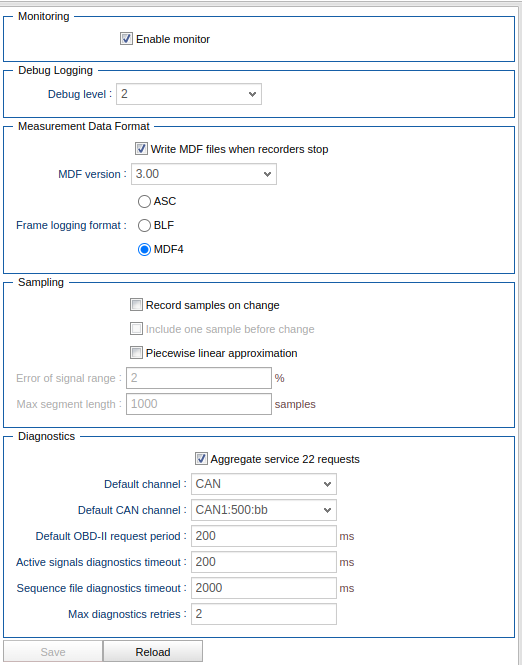
Task: Select ASC frame logging format
Action: (144, 201)
